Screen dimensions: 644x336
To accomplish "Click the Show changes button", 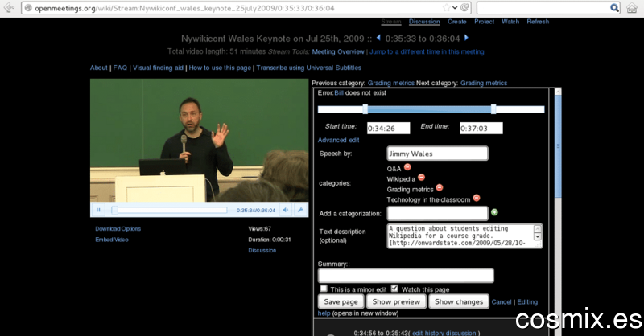I will coord(459,301).
